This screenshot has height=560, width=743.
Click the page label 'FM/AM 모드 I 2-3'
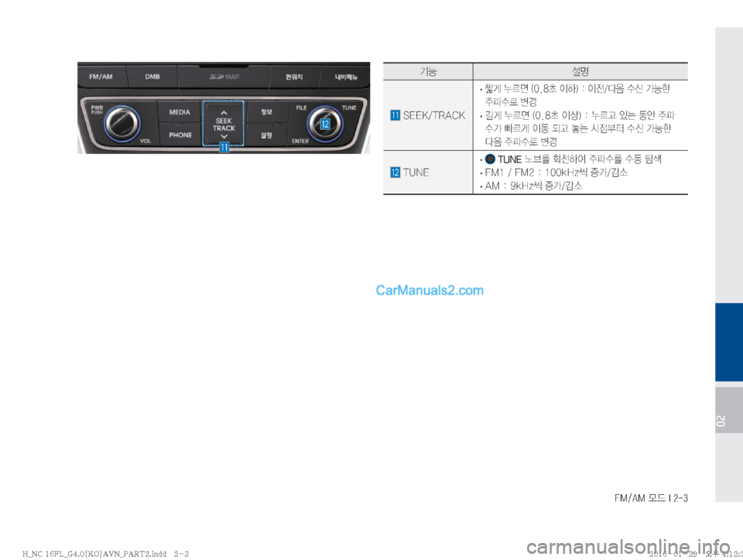tap(651, 498)
